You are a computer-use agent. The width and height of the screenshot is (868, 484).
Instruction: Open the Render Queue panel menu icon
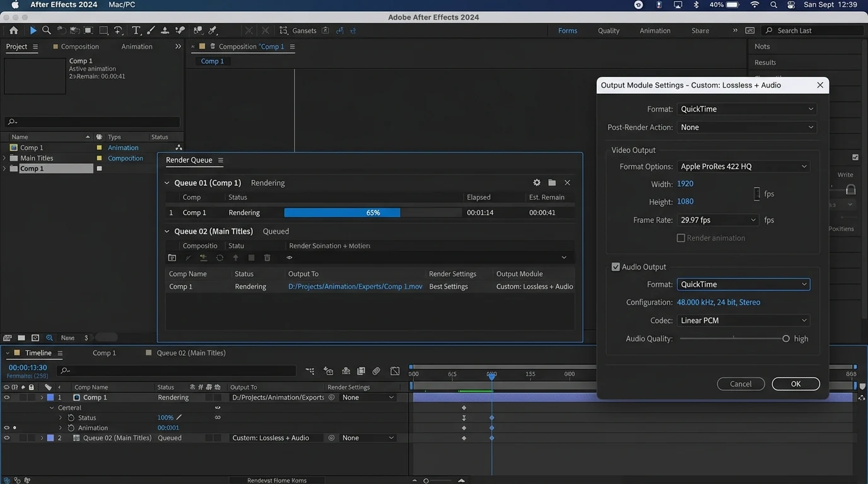pos(220,160)
